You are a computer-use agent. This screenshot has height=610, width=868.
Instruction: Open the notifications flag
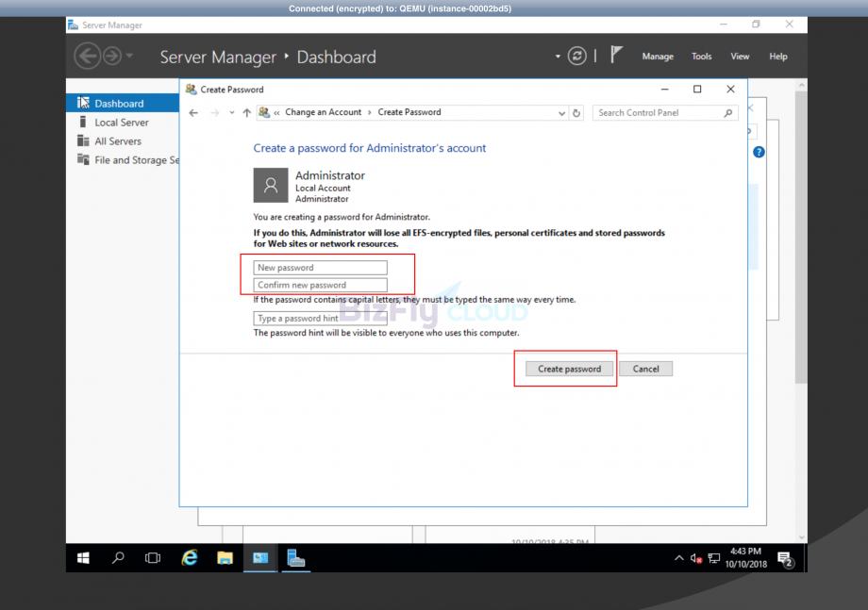(x=616, y=56)
